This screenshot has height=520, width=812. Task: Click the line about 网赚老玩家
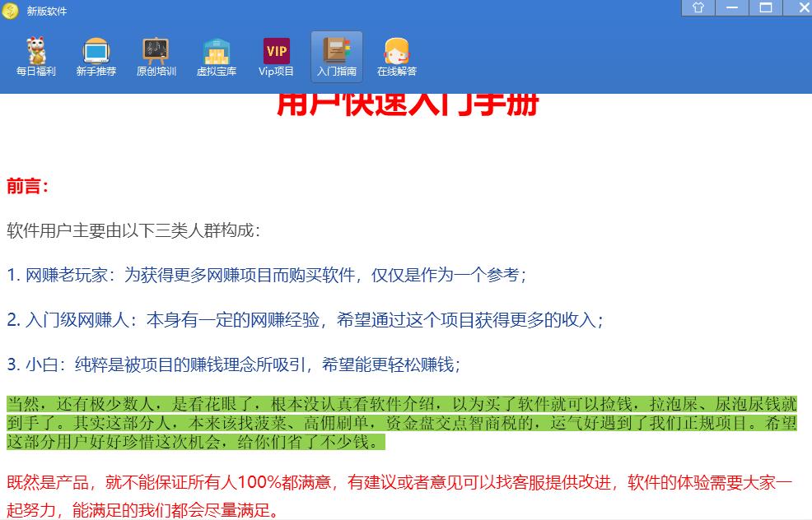(x=266, y=275)
